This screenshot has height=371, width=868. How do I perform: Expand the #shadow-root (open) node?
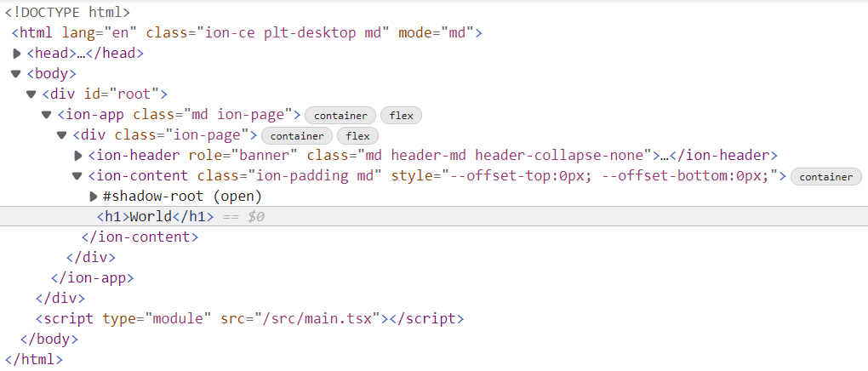(93, 197)
